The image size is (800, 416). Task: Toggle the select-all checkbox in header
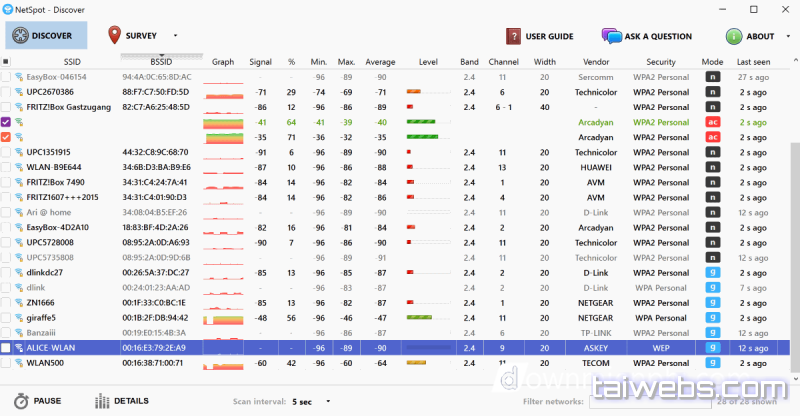click(6, 61)
